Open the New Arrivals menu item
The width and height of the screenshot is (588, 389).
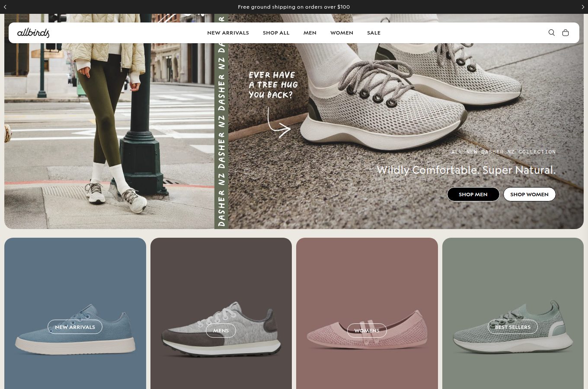pos(228,33)
